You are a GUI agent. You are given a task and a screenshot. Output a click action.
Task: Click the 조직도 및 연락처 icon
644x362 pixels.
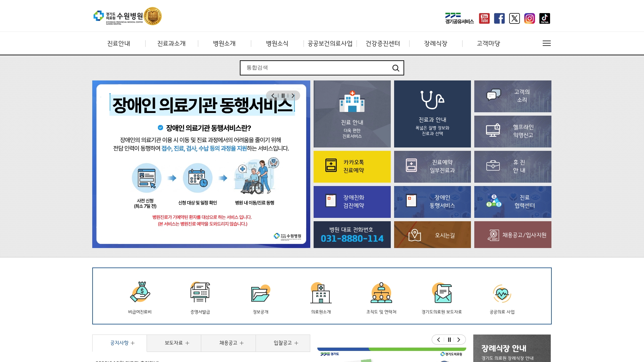pos(381,293)
